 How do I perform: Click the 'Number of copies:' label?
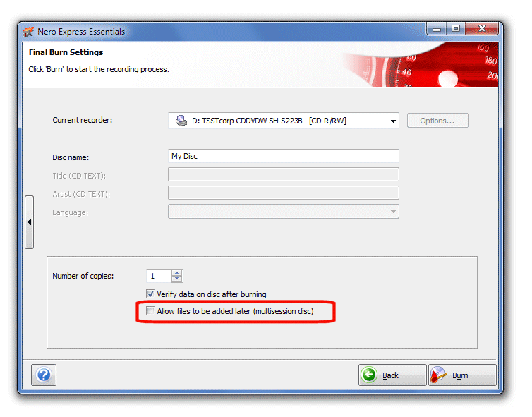83,276
